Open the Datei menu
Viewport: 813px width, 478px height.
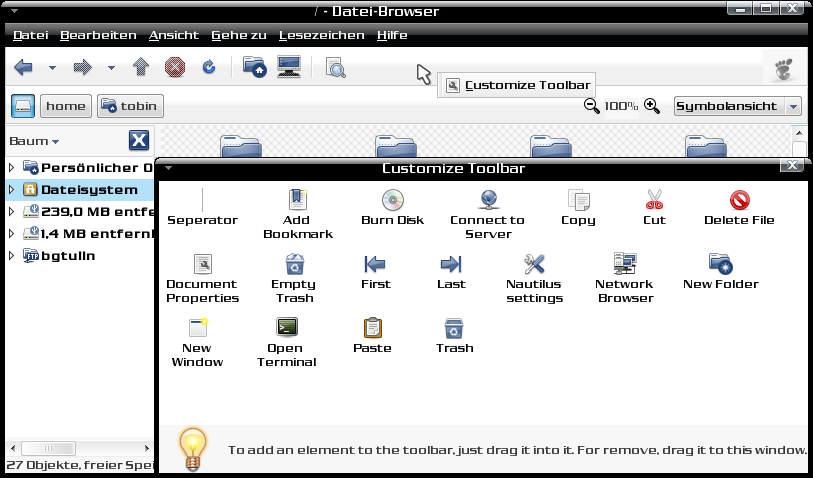[31, 35]
